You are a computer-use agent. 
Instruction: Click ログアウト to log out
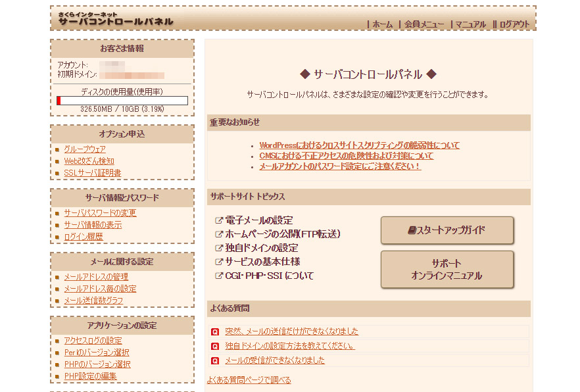point(514,24)
